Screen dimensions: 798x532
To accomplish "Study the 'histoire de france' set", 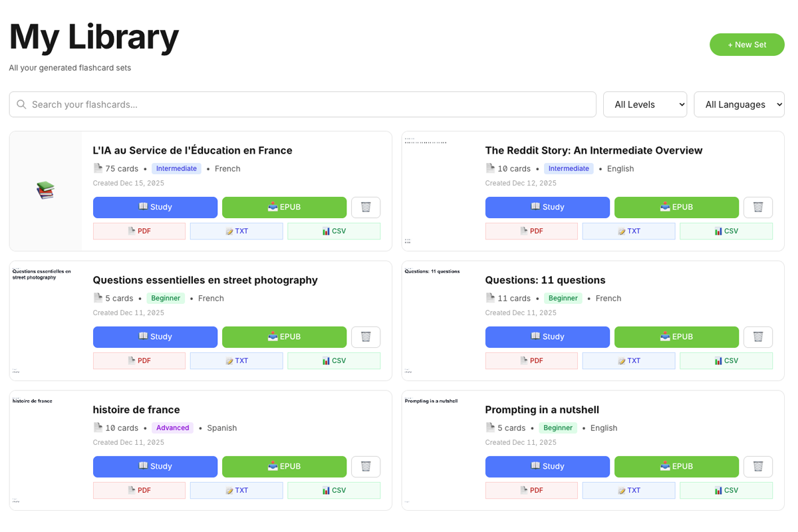I will point(155,466).
